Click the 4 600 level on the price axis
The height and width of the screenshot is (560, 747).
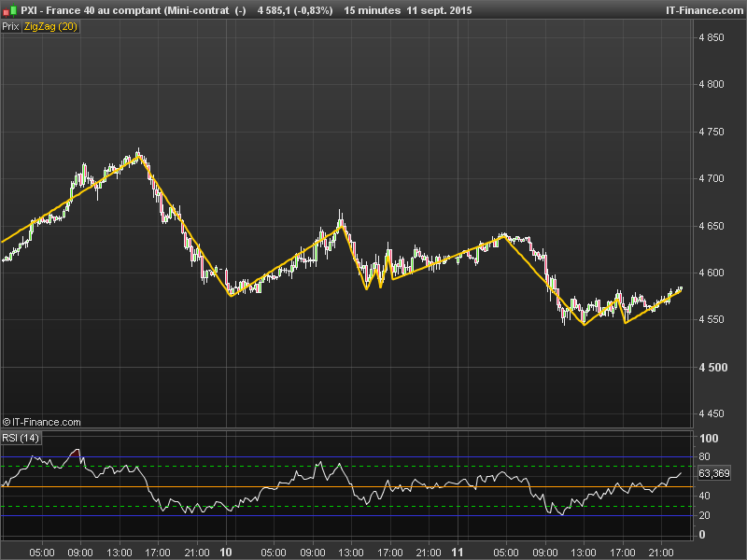(712, 273)
